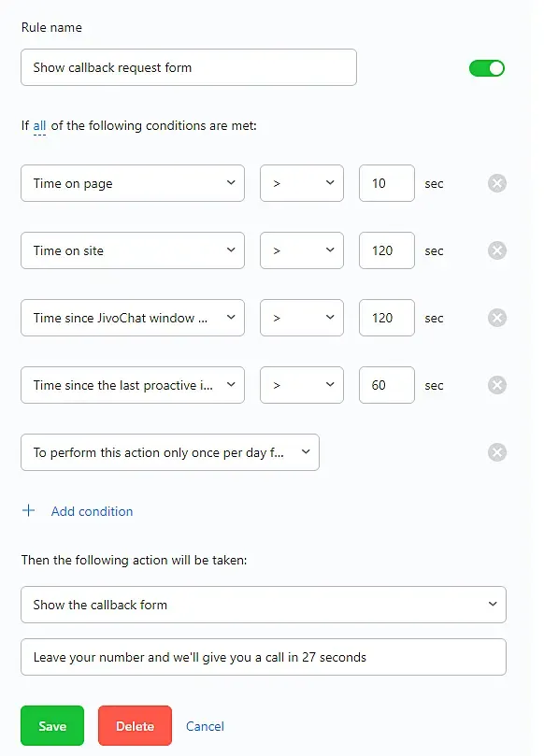Remove the once per day condition
The height and width of the screenshot is (756, 544).
tap(496, 452)
